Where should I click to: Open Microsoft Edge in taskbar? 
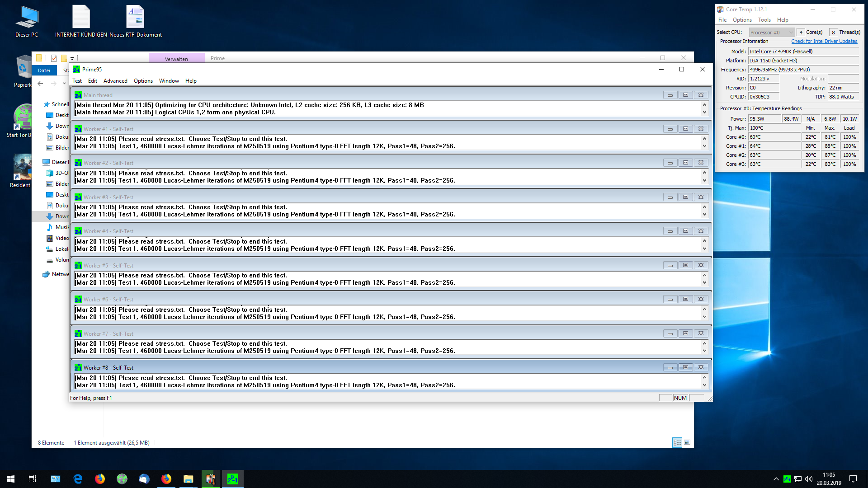tap(78, 479)
